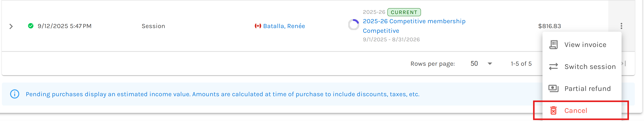Screen dimensions: 644x121
Task: Click the $816.83 amount
Action: point(549,26)
